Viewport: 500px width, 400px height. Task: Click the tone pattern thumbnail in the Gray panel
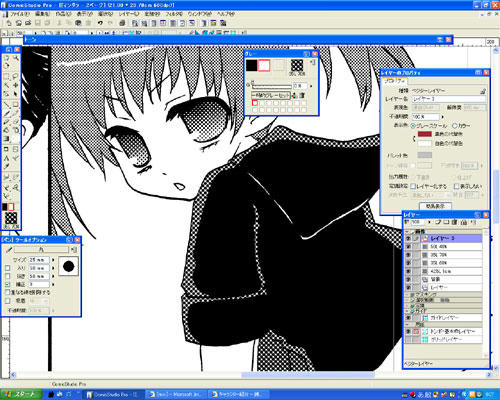[x=297, y=65]
